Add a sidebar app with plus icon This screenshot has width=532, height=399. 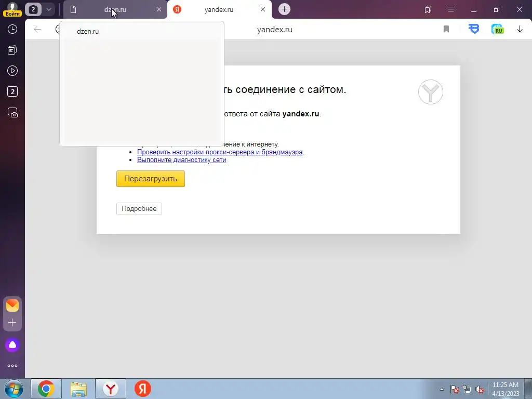(x=12, y=322)
